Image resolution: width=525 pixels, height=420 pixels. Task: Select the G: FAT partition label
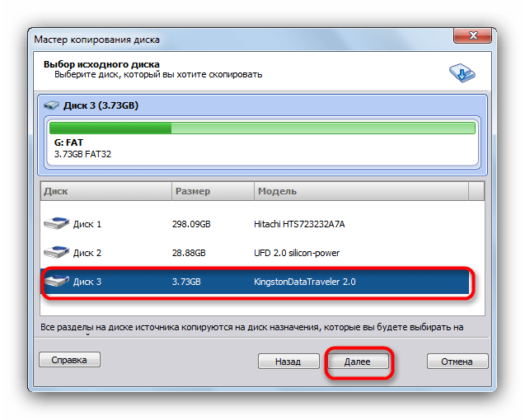68,142
